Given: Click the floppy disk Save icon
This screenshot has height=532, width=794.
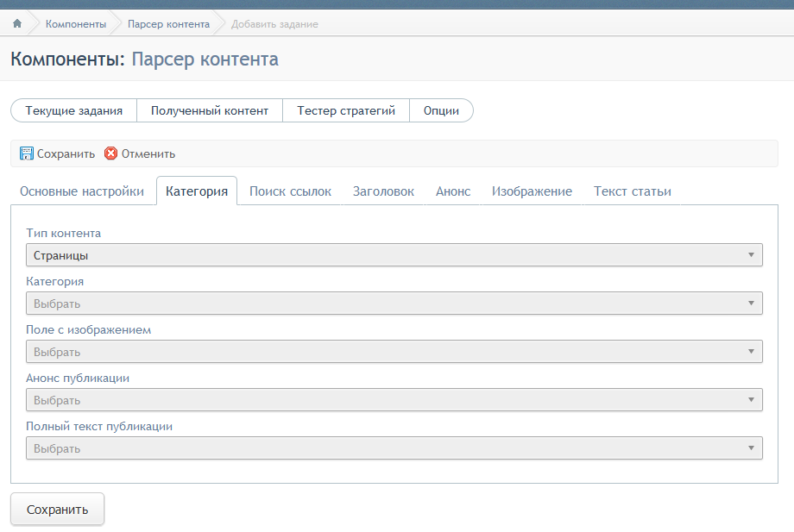Looking at the screenshot, I should pyautogui.click(x=27, y=153).
